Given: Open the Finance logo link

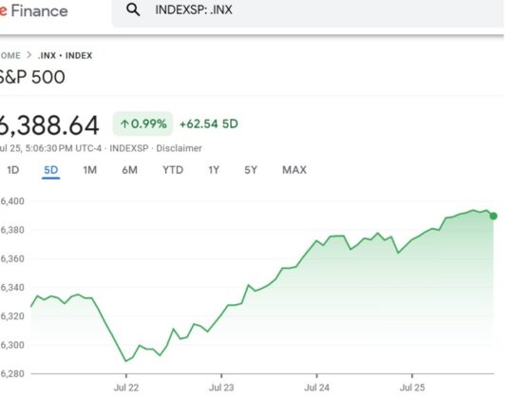Looking at the screenshot, I should click(34, 10).
